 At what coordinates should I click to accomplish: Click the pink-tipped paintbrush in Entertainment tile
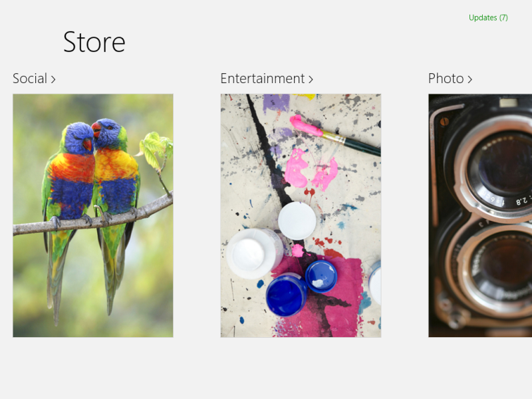334,135
